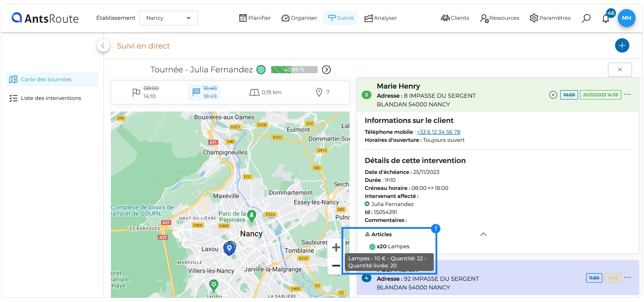The width and height of the screenshot is (644, 302).
Task: Click the checkered finish flag time box
Action: point(204,92)
